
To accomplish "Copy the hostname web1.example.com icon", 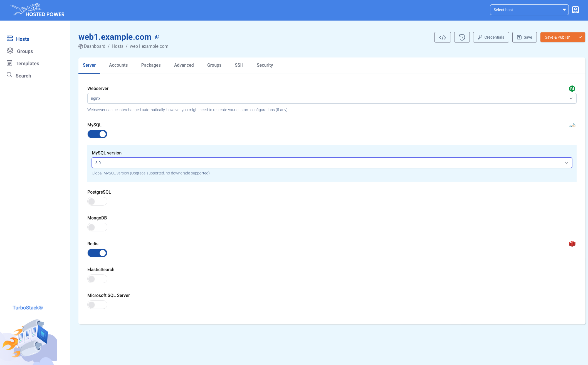I will click(157, 37).
